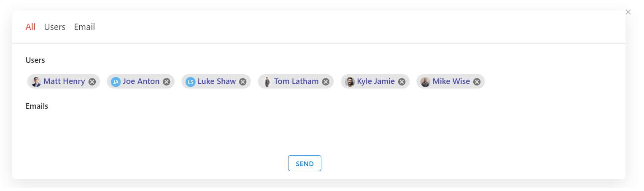644x191 pixels.
Task: Click Luke Shaw's LS avatar
Action: [x=190, y=82]
